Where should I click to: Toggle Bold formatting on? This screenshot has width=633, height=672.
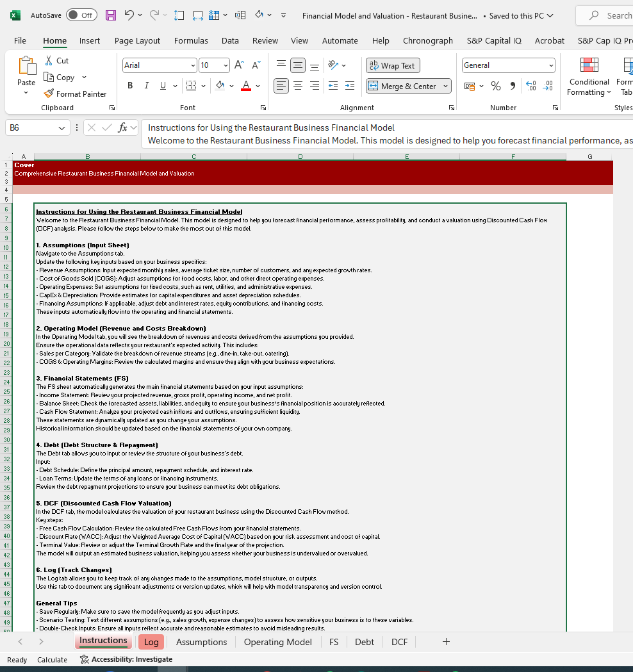point(130,86)
